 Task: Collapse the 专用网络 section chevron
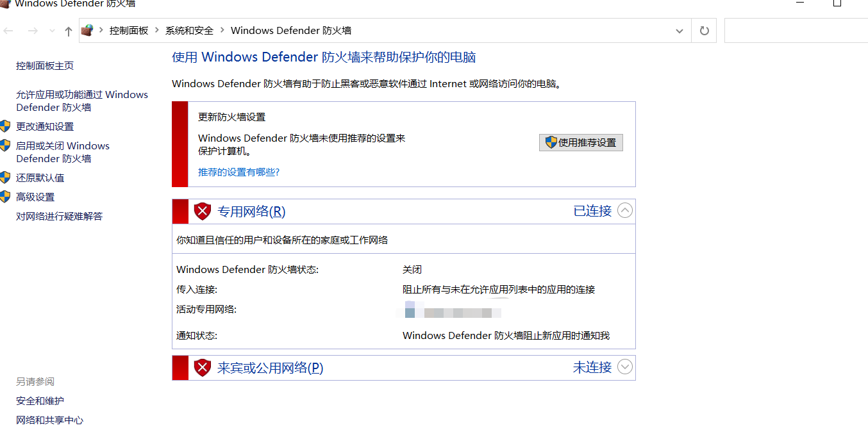pos(625,210)
